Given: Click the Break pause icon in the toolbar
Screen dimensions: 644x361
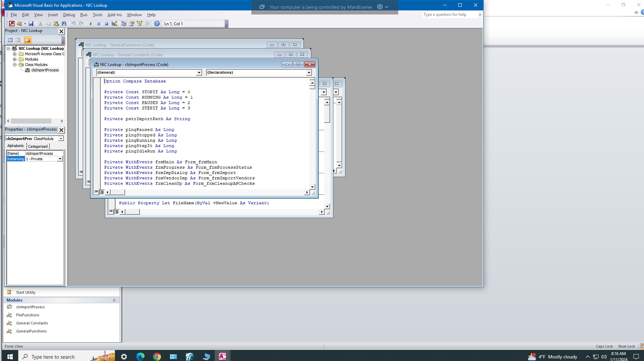Looking at the screenshot, I should tap(98, 24).
